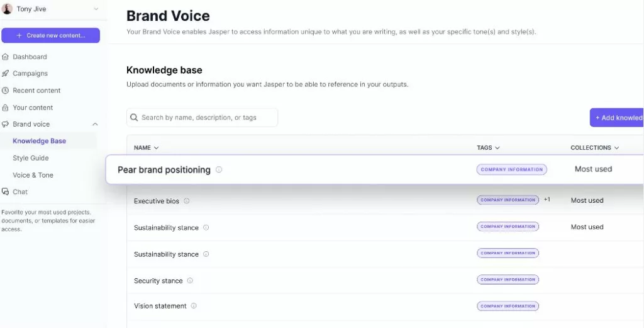Viewport: 644px width, 328px height.
Task: Click the Recent content clock icon
Action: click(x=5, y=91)
